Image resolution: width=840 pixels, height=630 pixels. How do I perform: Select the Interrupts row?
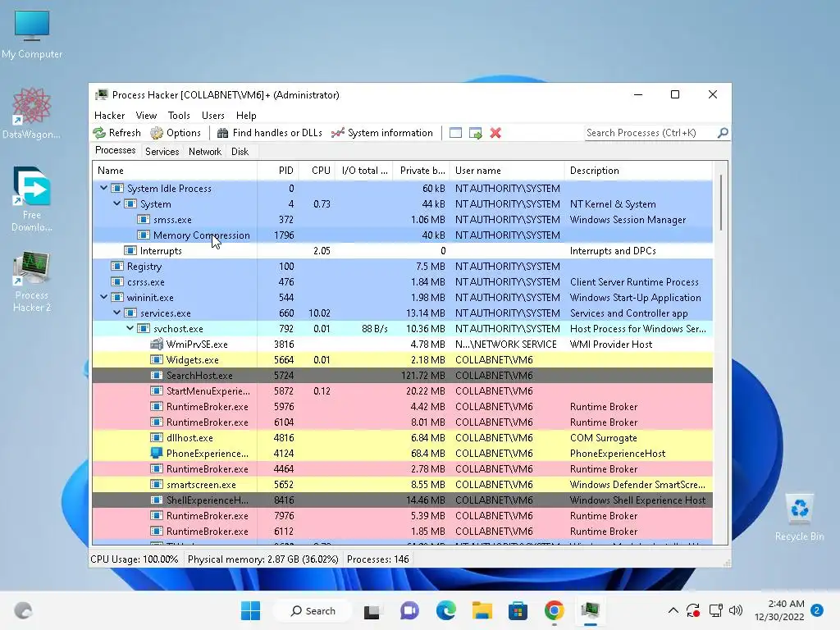point(402,251)
